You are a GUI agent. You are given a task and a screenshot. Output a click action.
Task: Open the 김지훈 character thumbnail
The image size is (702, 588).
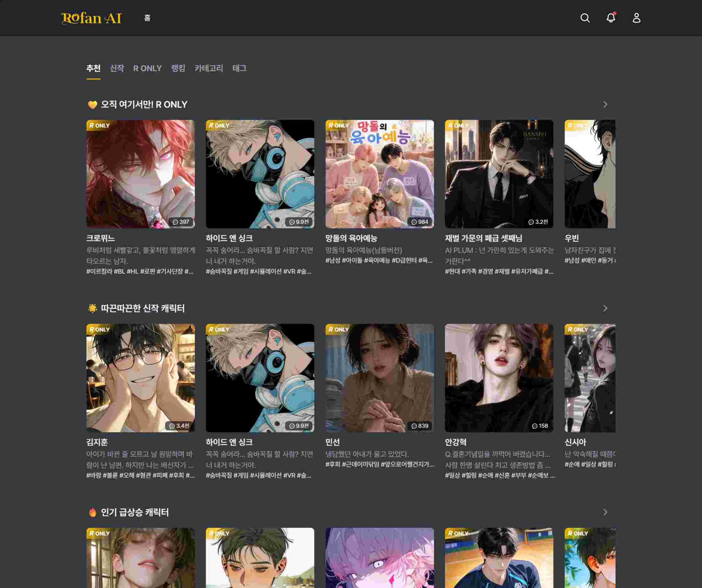click(x=141, y=378)
